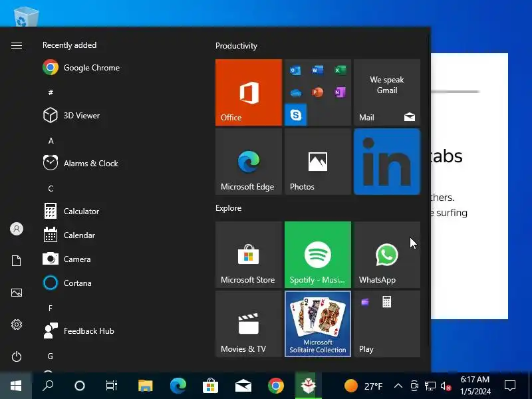
Task: Expand the Start menu hamburger
Action: pyautogui.click(x=16, y=45)
